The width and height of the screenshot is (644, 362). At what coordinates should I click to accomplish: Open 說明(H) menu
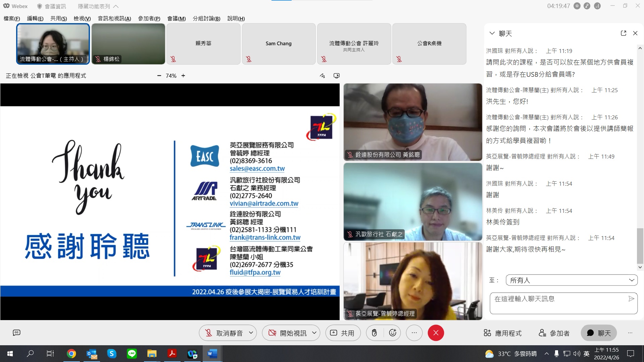coord(236,18)
